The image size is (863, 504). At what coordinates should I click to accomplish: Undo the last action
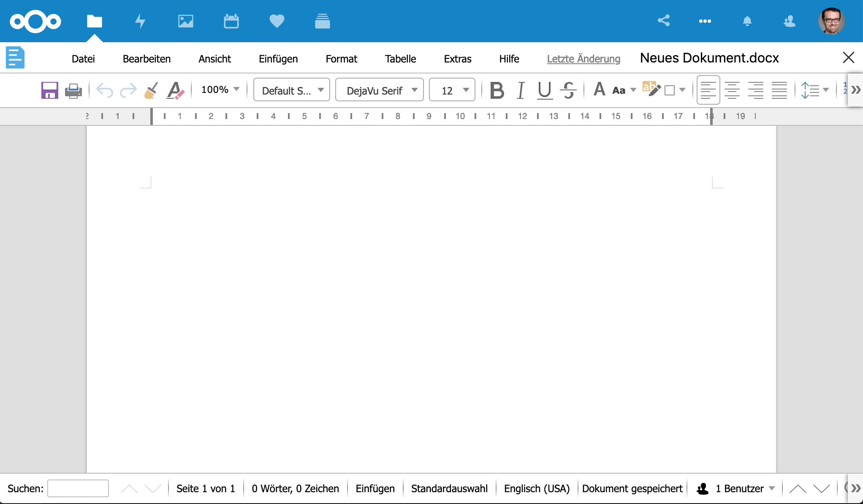tap(105, 90)
